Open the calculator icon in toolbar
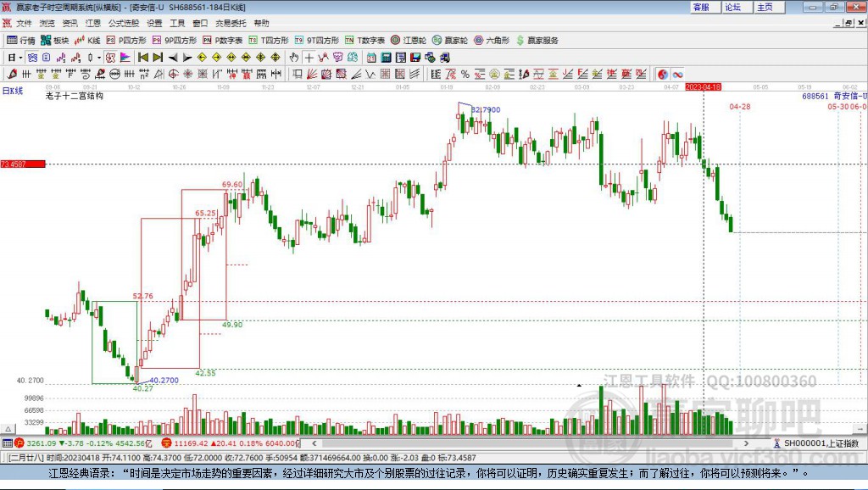868x490 pixels. 387,57
